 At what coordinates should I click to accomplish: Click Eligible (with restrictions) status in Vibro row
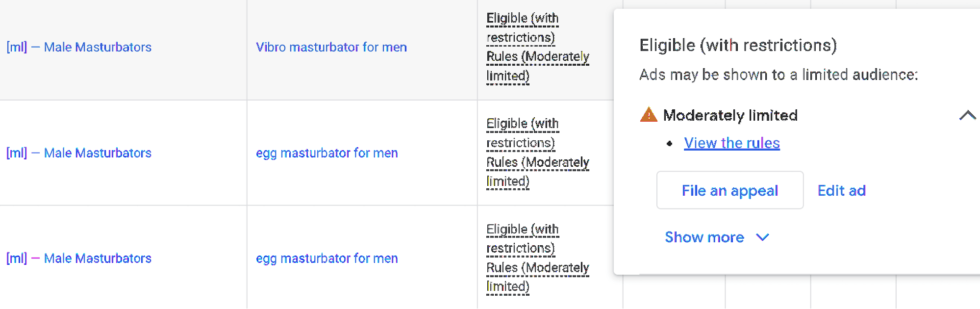[522, 27]
